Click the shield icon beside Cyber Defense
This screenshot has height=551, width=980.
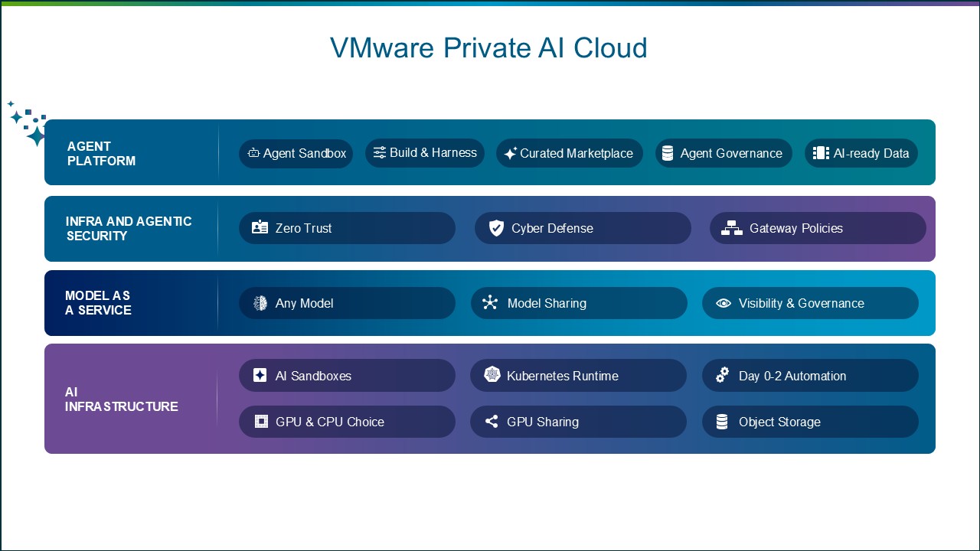[496, 228]
